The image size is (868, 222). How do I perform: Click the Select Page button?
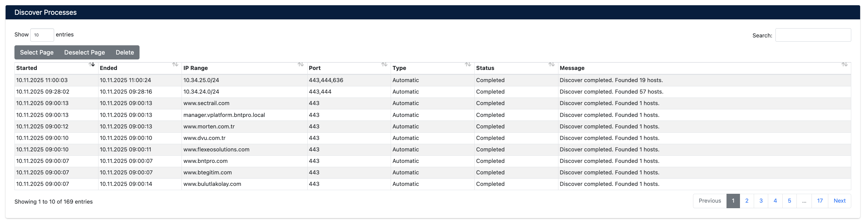point(37,53)
